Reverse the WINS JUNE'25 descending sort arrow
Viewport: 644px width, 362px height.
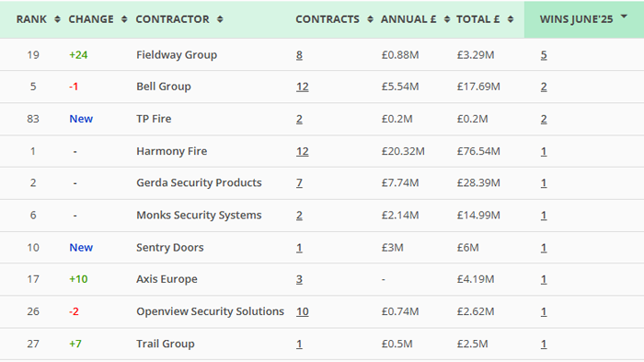click(x=625, y=17)
